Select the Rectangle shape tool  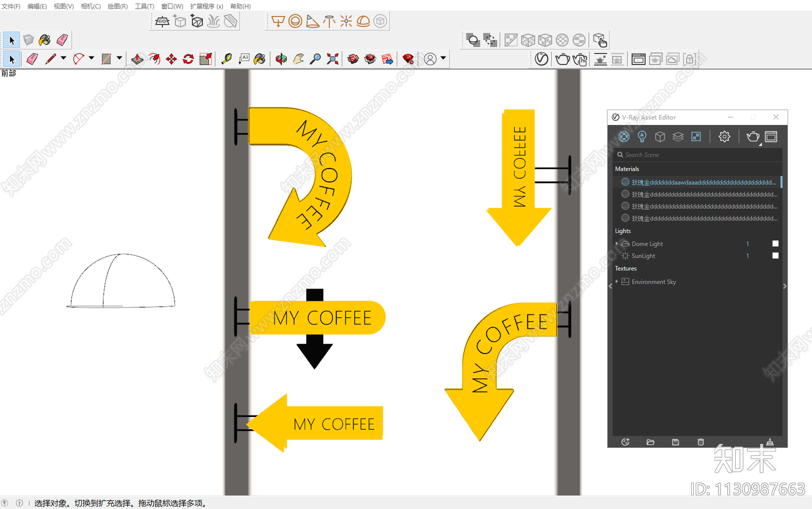(106, 59)
